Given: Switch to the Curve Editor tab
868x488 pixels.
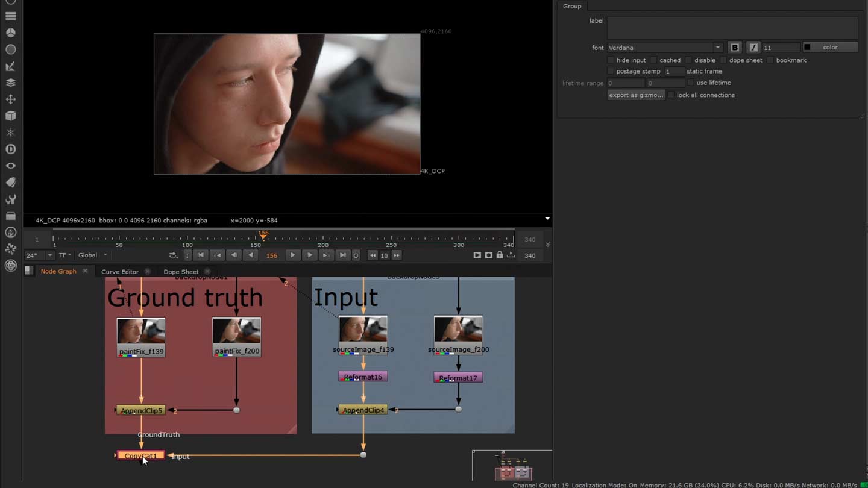Looking at the screenshot, I should click(119, 271).
